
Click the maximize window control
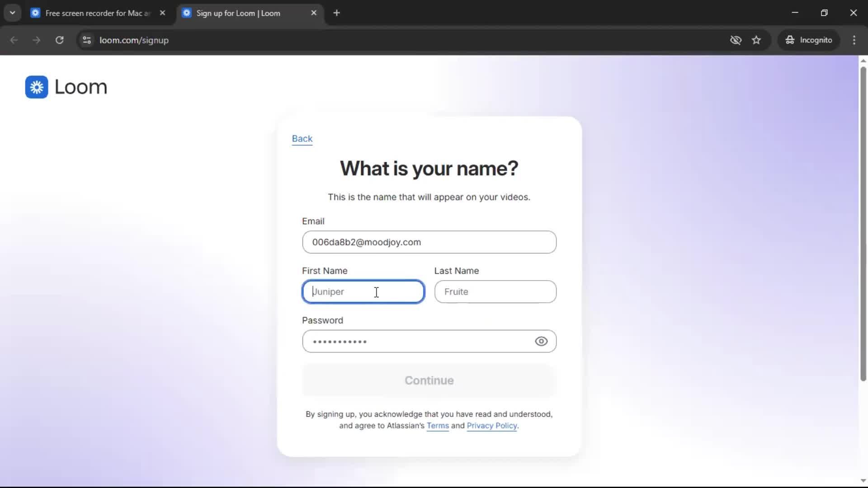[825, 13]
